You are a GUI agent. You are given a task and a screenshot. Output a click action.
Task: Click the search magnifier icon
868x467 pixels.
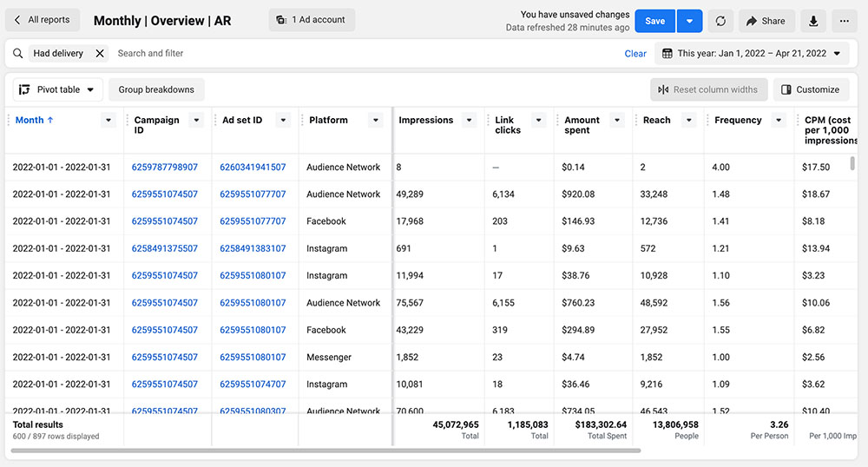tap(18, 54)
